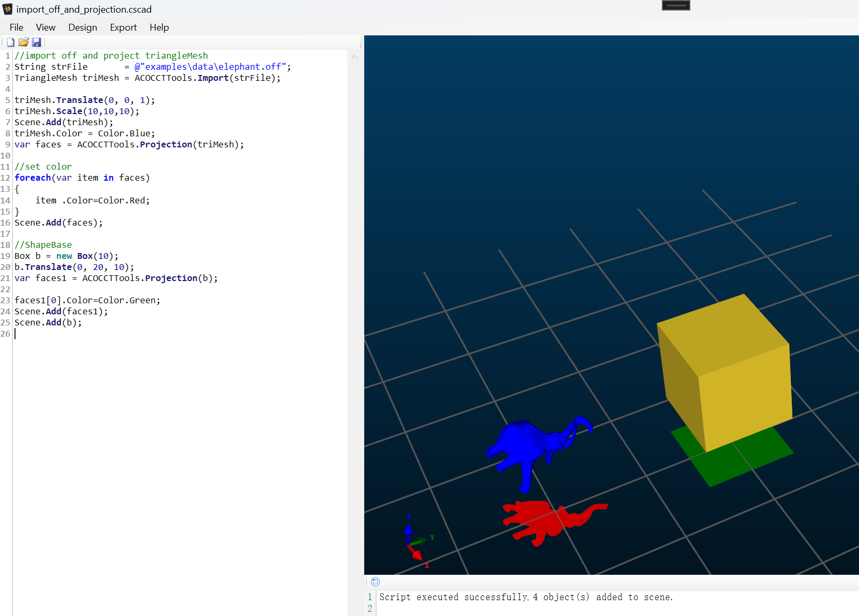Open the Help menu
The width and height of the screenshot is (859, 616).
159,27
